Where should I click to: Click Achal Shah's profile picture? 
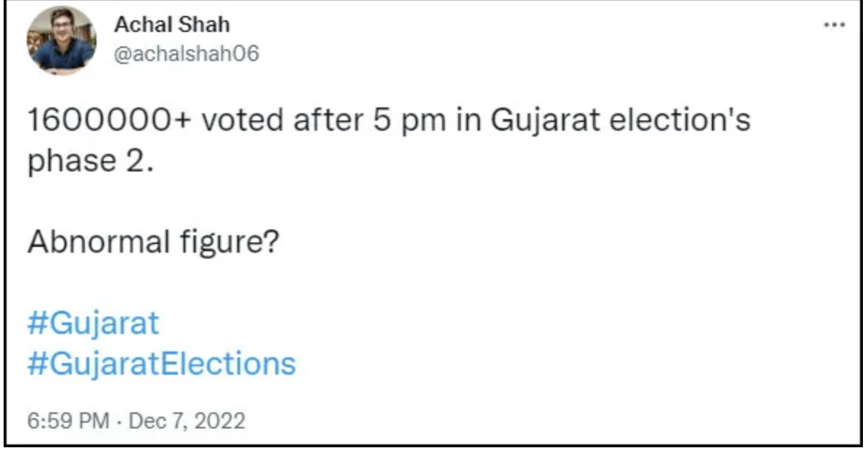(x=61, y=41)
